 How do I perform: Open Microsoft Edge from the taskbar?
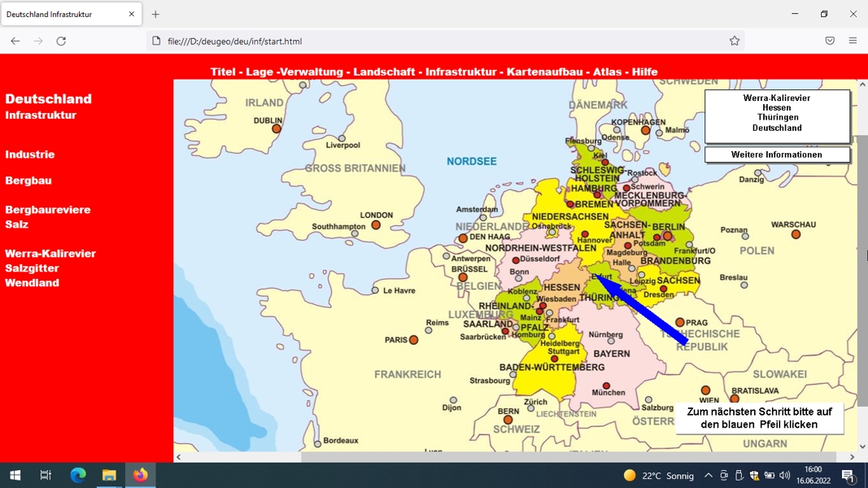tap(78, 475)
